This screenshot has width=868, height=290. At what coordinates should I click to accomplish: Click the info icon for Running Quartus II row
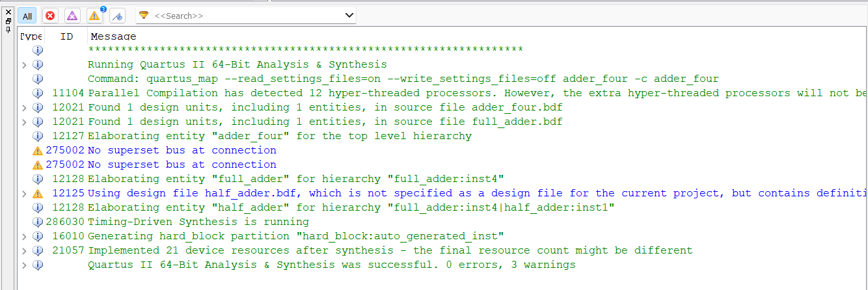[38, 64]
